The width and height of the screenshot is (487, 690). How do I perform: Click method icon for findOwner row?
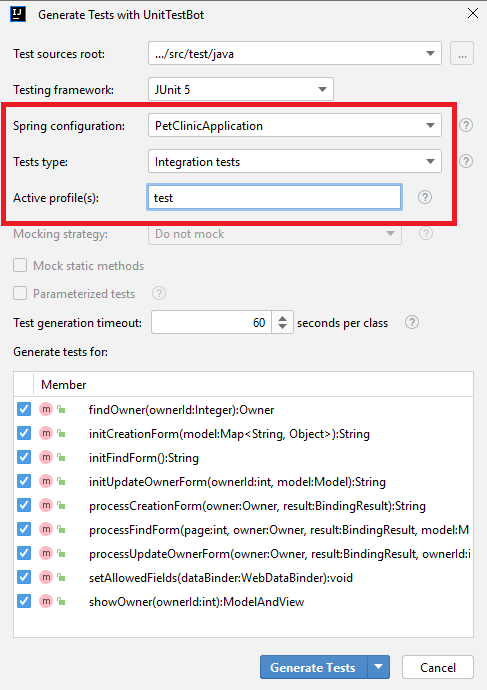46,409
